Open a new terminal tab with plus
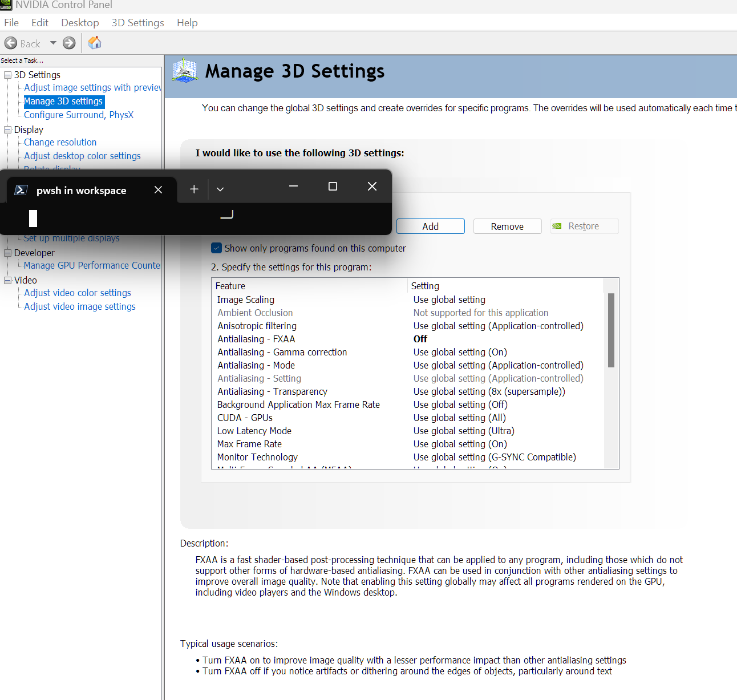Screen dimensions: 737x700 click(194, 189)
